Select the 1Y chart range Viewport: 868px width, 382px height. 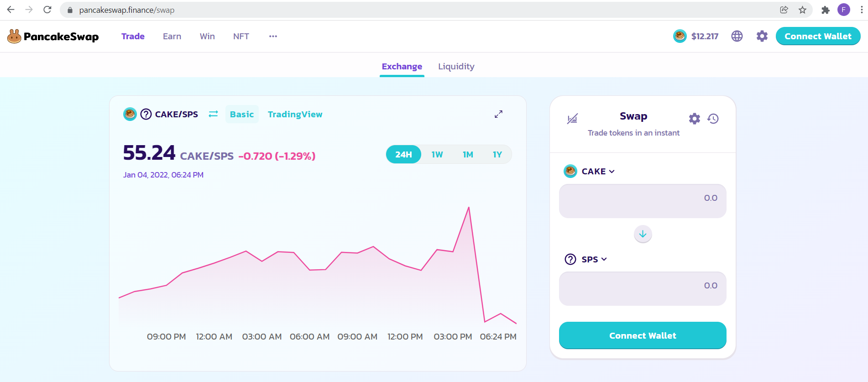click(x=497, y=154)
